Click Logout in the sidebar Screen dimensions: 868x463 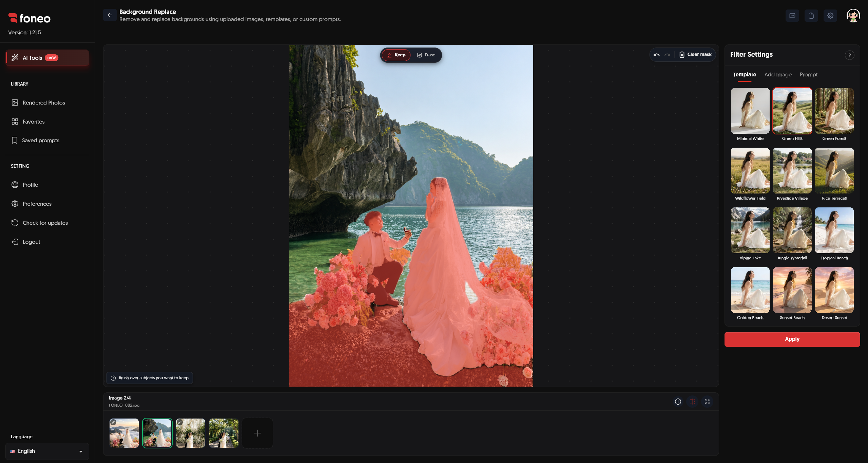point(47,242)
